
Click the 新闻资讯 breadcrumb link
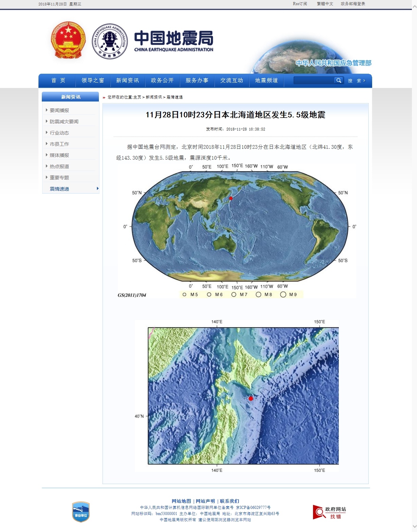(x=154, y=97)
